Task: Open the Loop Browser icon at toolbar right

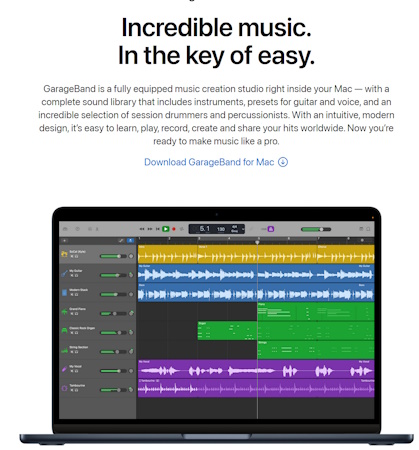Action: (x=368, y=229)
